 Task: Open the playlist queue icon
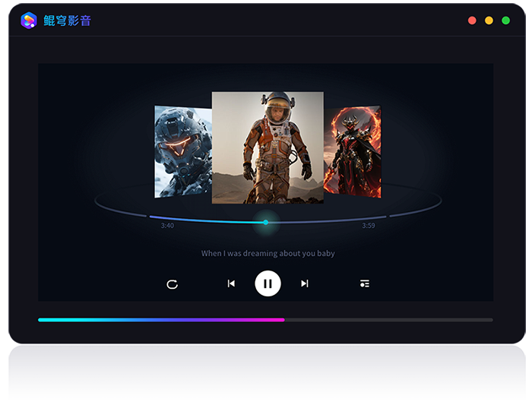coord(365,283)
